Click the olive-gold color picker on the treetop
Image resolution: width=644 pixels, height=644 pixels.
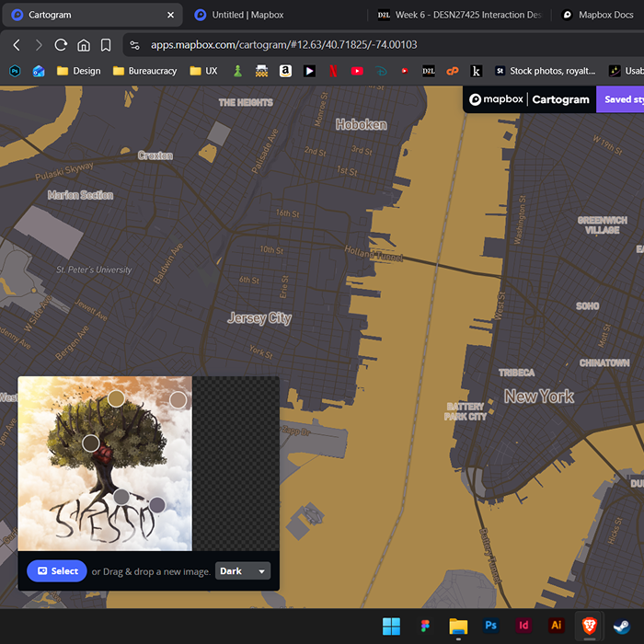tap(116, 398)
